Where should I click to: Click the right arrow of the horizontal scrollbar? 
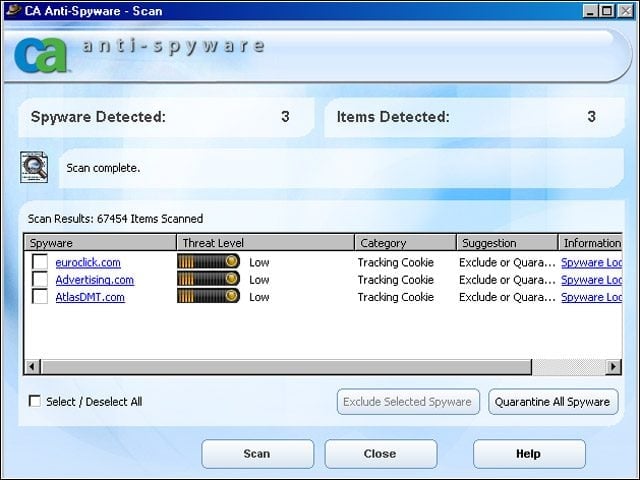(613, 367)
